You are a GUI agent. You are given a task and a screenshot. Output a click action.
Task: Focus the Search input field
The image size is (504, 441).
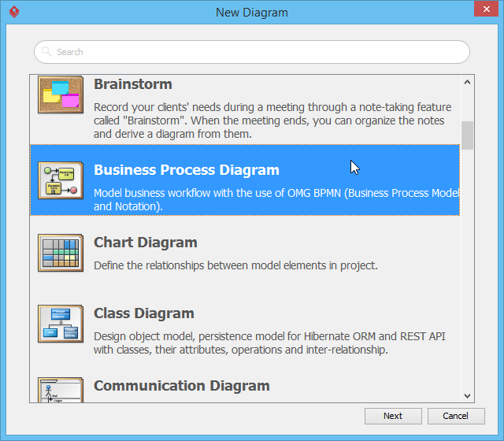252,52
